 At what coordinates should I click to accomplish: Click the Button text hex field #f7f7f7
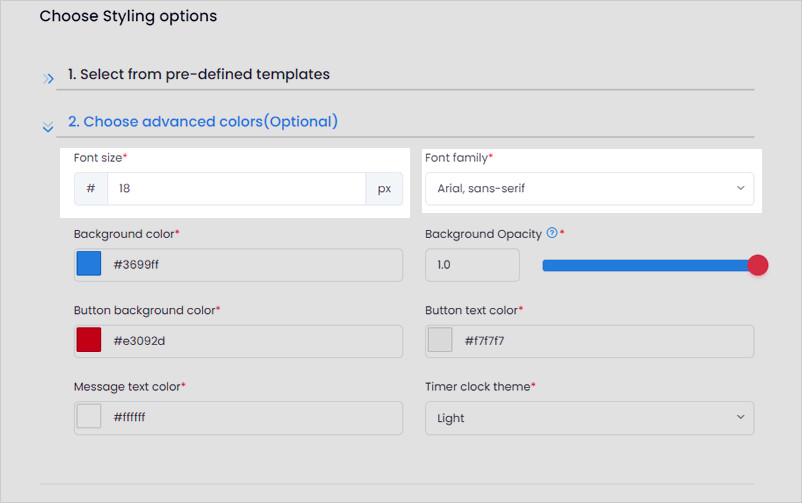tap(589, 341)
